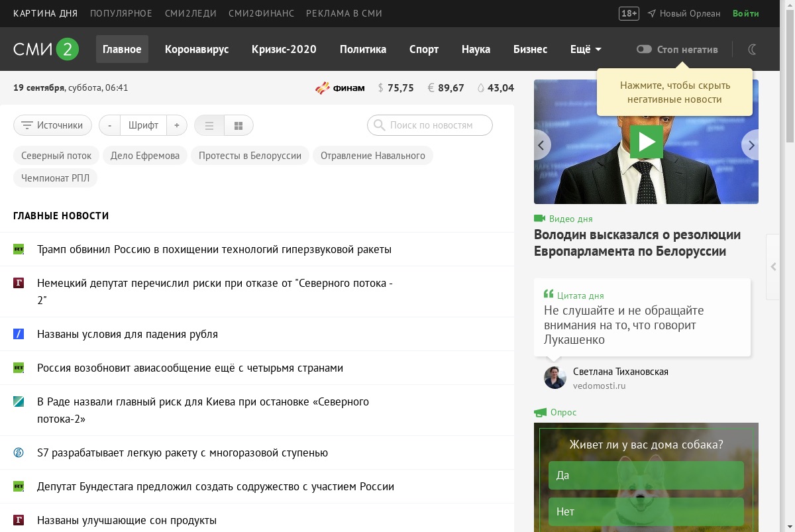
Task: Toggle the Стоп негатив switch
Action: point(644,49)
